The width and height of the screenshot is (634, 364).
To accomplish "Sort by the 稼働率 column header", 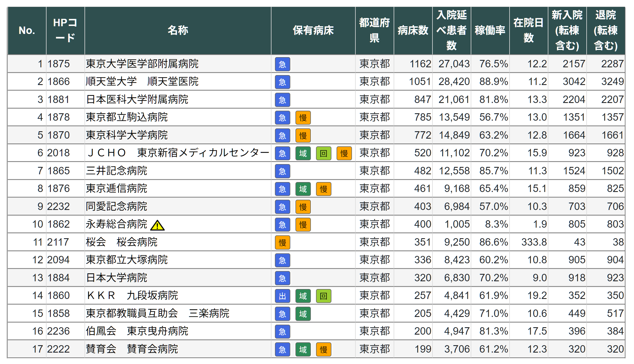I will click(490, 31).
